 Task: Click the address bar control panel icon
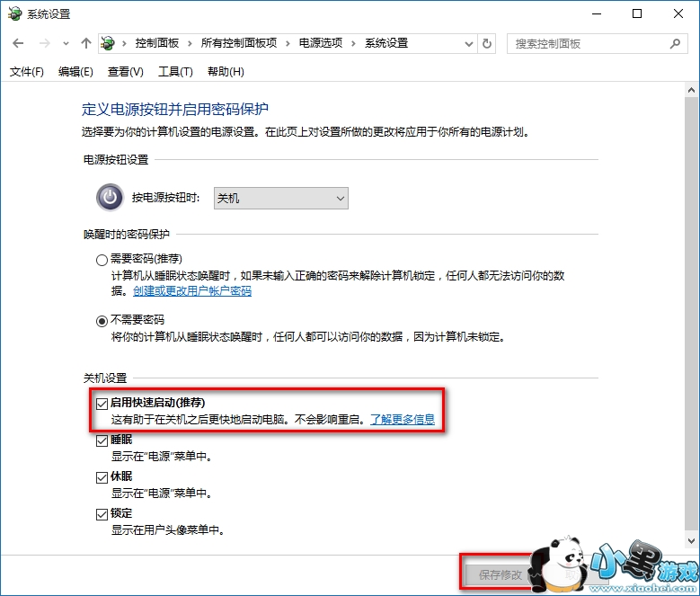pos(108,43)
